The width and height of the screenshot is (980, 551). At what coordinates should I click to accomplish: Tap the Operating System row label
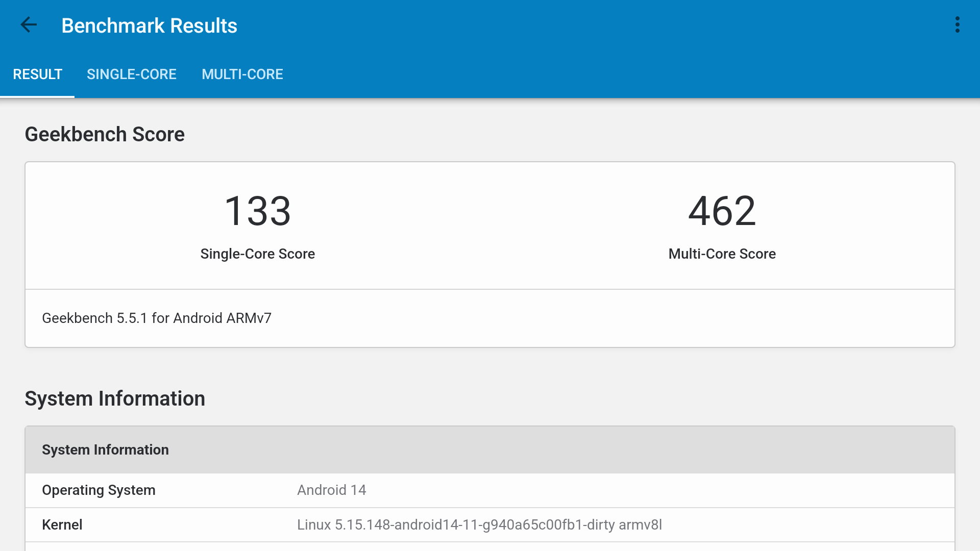99,490
